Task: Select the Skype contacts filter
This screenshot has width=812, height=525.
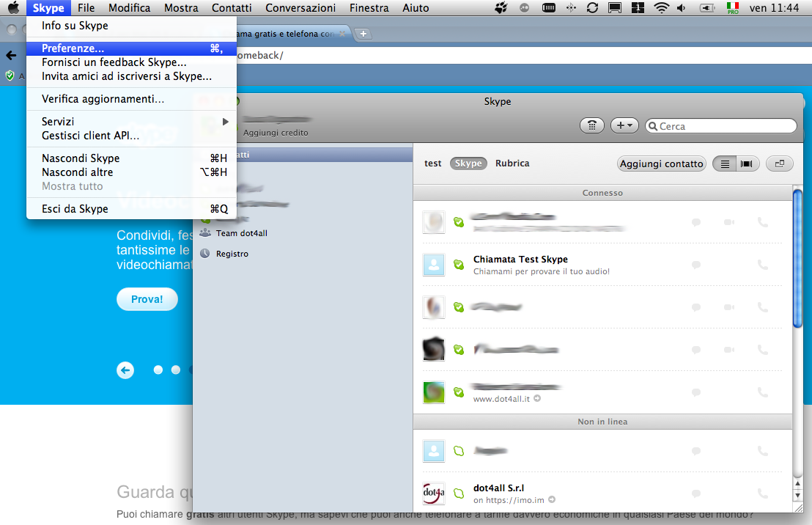Action: [x=468, y=164]
